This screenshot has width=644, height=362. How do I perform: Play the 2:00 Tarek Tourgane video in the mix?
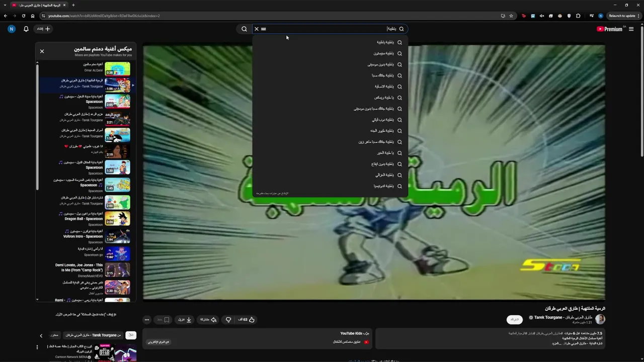pyautogui.click(x=117, y=202)
